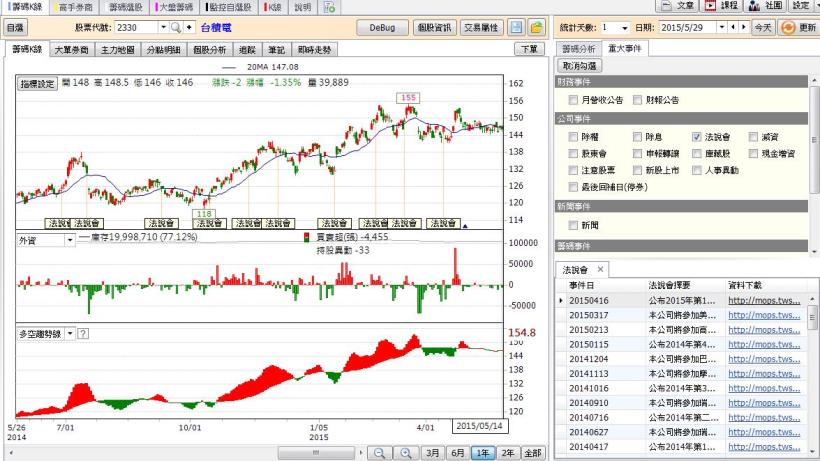Enable 人事異動 checkbox
The image size is (820, 461).
[x=697, y=170]
